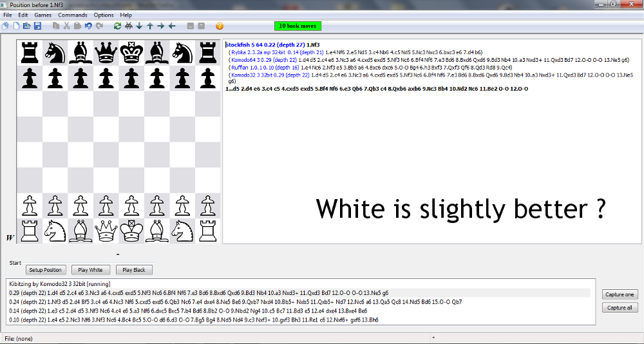
Task: Click the Paste clipboard icon
Action: pos(77,26)
